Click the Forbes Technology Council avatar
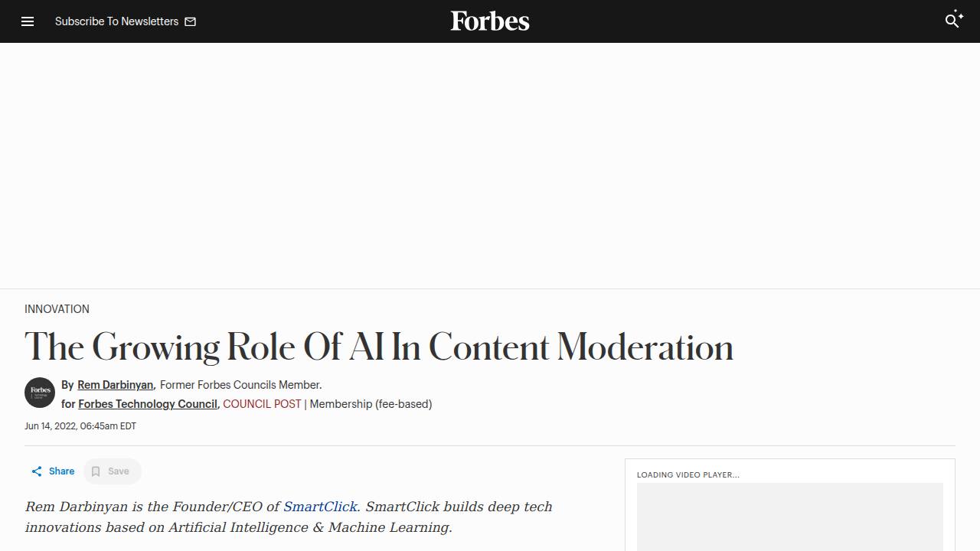This screenshot has height=551, width=980. point(40,393)
